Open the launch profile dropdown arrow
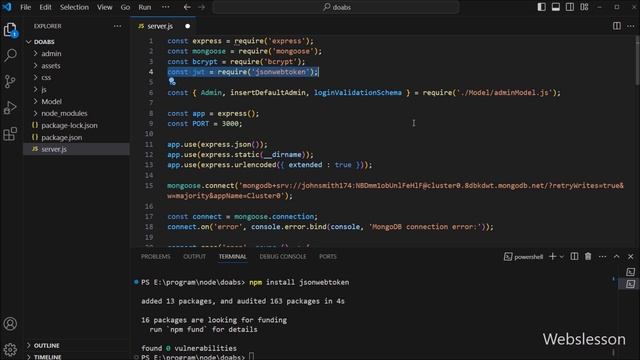The width and height of the screenshot is (640, 360). tap(562, 257)
